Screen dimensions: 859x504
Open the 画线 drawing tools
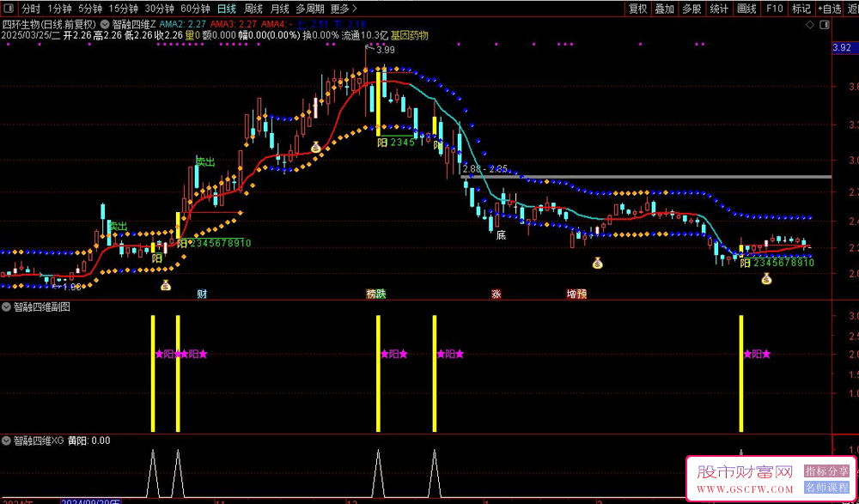pyautogui.click(x=746, y=9)
